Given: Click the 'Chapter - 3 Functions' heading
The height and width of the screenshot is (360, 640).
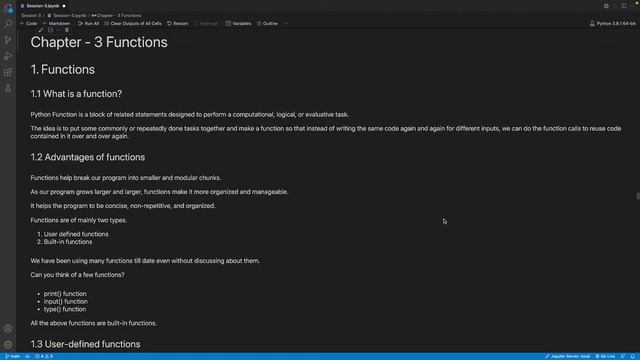Looking at the screenshot, I should (99, 42).
